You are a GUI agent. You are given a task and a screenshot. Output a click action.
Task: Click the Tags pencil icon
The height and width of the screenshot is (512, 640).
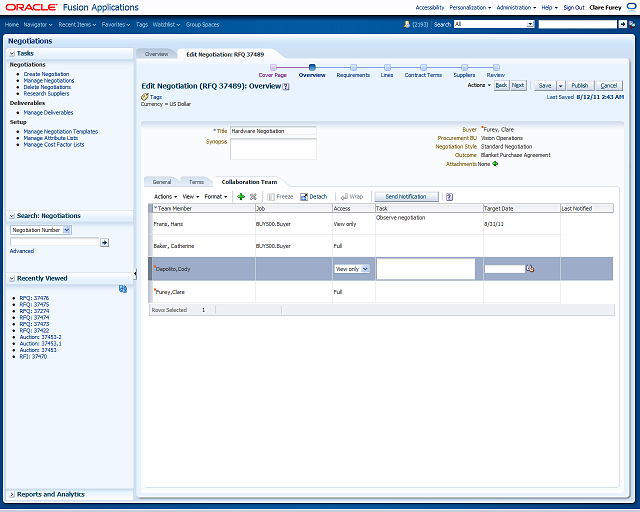[144, 97]
